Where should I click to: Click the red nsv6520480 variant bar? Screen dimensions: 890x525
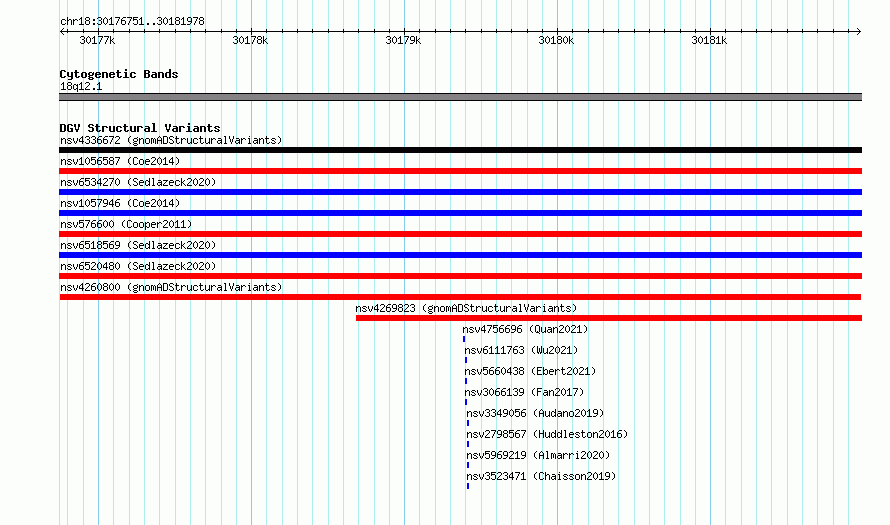coord(460,276)
